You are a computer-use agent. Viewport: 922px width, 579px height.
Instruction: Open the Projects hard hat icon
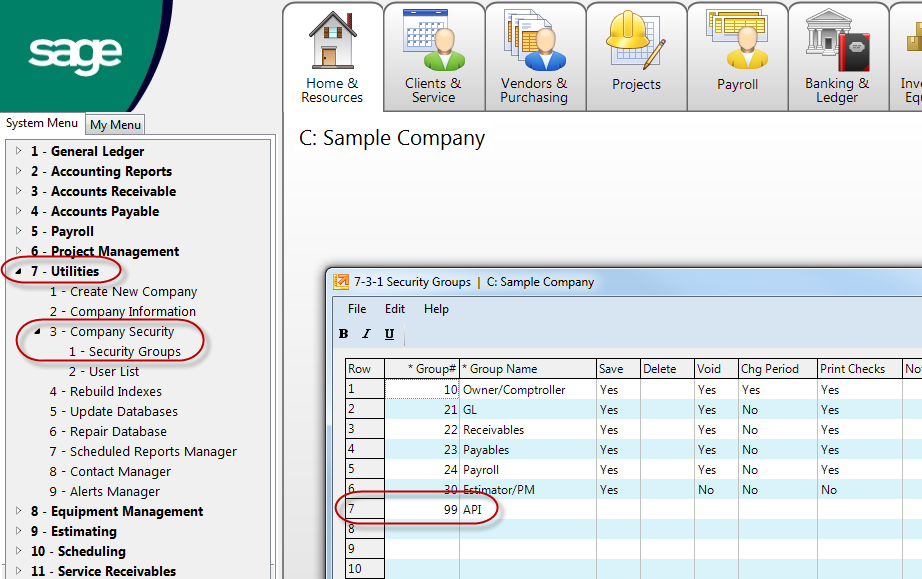tap(636, 55)
